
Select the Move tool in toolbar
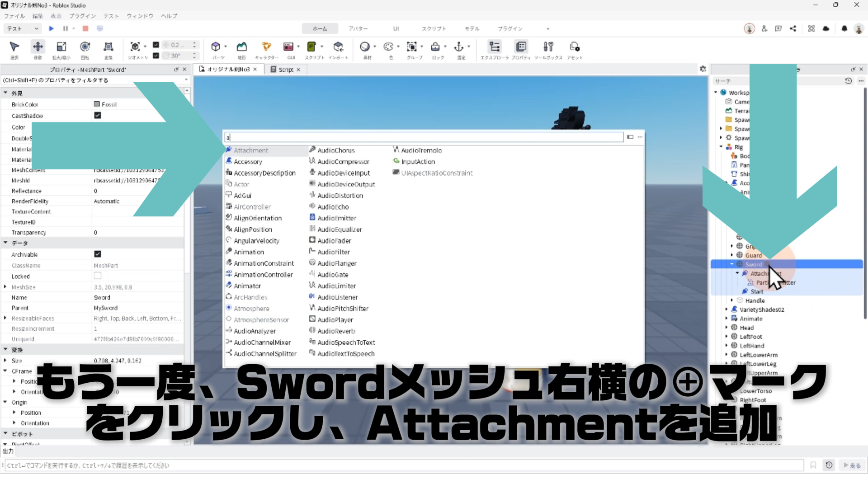coord(38,47)
